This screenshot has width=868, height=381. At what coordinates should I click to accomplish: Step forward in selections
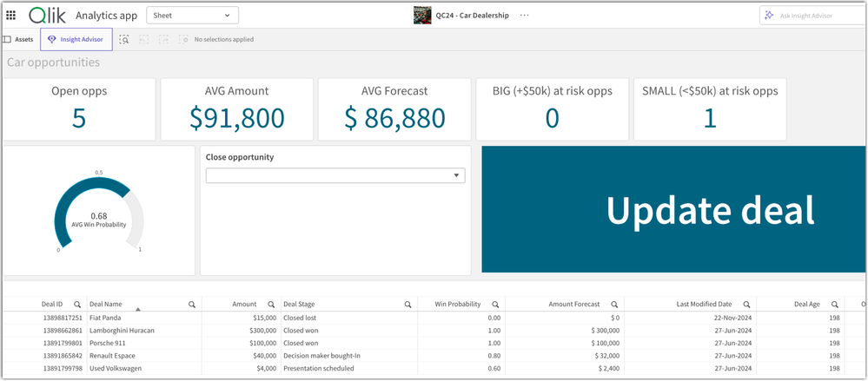point(163,40)
